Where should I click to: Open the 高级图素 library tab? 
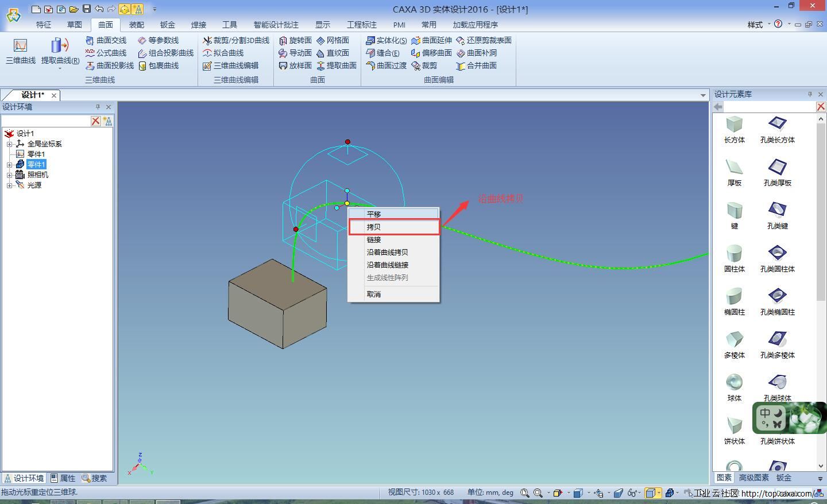pyautogui.click(x=754, y=478)
